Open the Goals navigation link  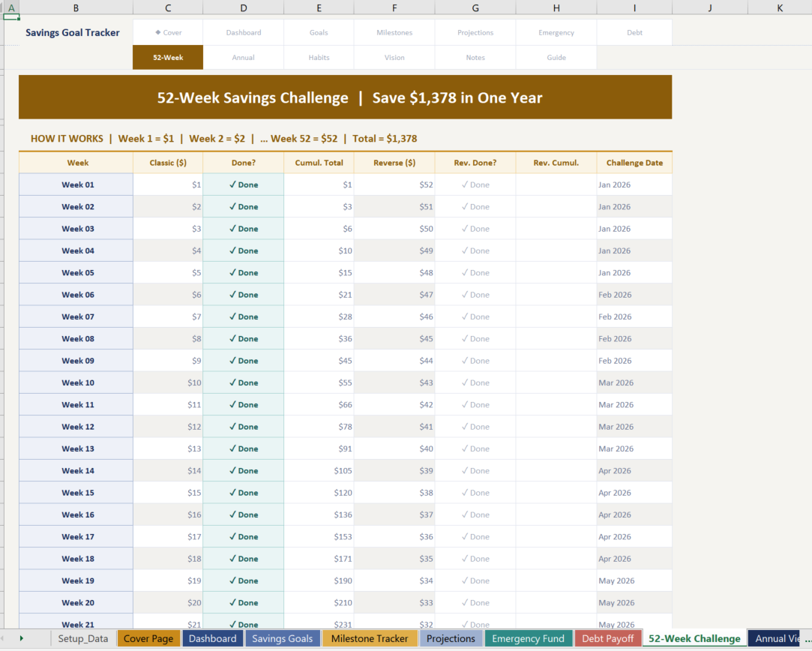319,32
